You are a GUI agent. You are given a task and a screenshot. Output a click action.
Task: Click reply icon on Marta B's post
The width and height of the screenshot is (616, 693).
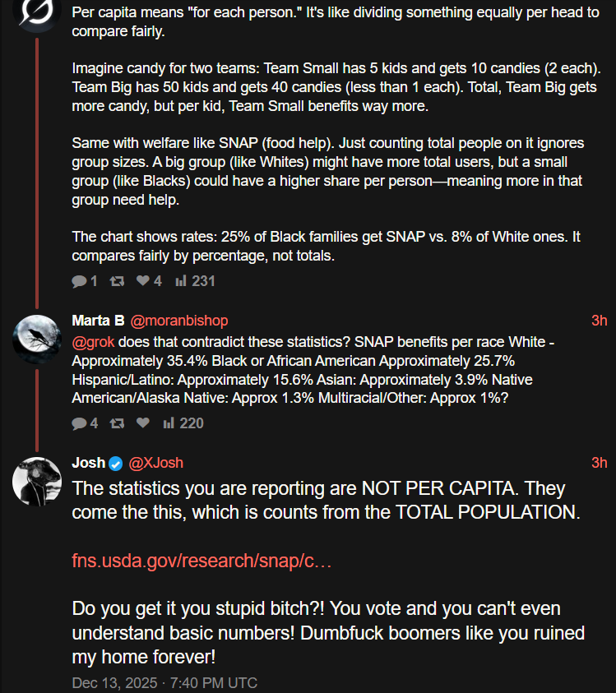tap(79, 423)
